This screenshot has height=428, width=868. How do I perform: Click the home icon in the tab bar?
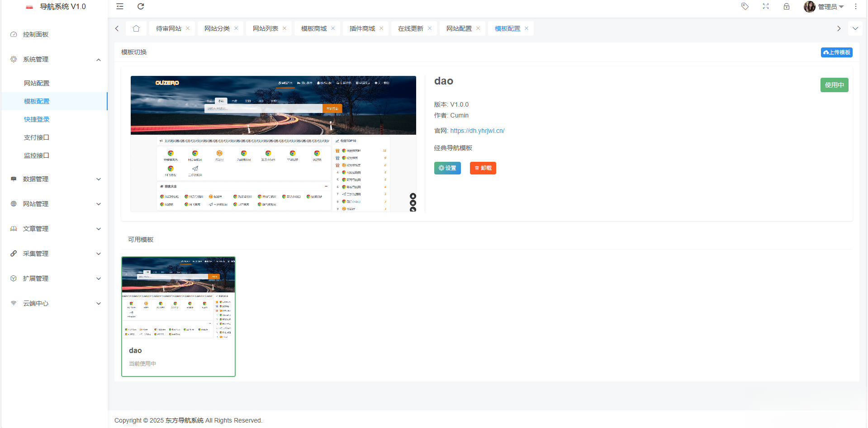pos(136,28)
